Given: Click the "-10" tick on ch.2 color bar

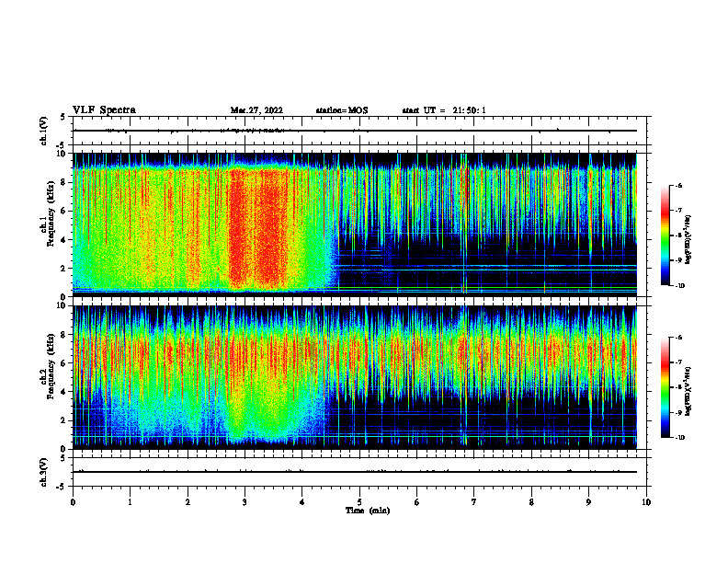Looking at the screenshot, I should pos(679,438).
